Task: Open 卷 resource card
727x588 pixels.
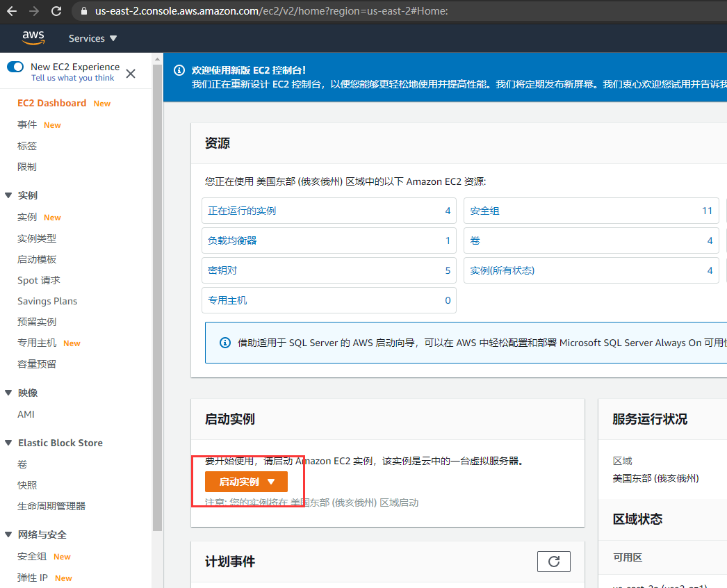Action: click(591, 240)
